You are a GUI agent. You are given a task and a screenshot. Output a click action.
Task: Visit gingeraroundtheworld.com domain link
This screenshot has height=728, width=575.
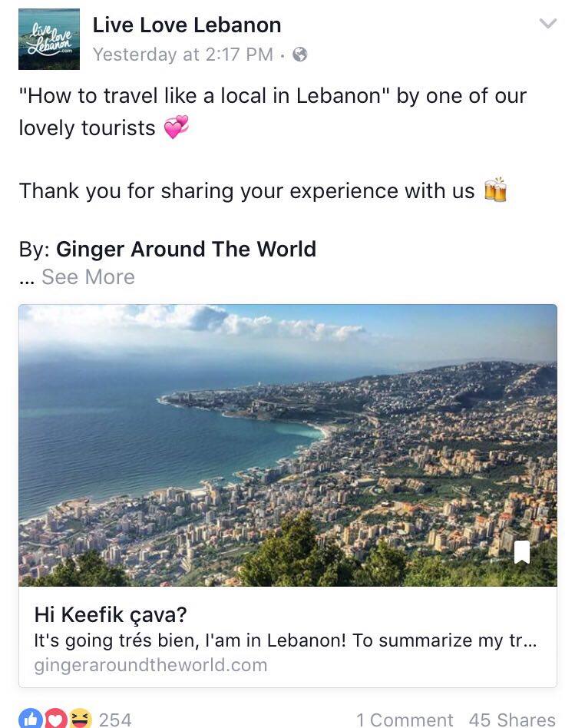point(150,665)
